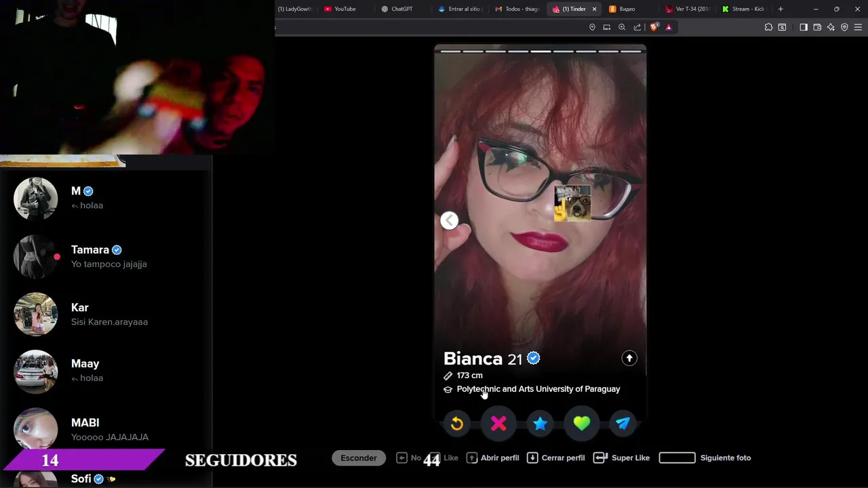The height and width of the screenshot is (488, 868).
Task: Click the blue star Super Like button
Action: click(540, 424)
